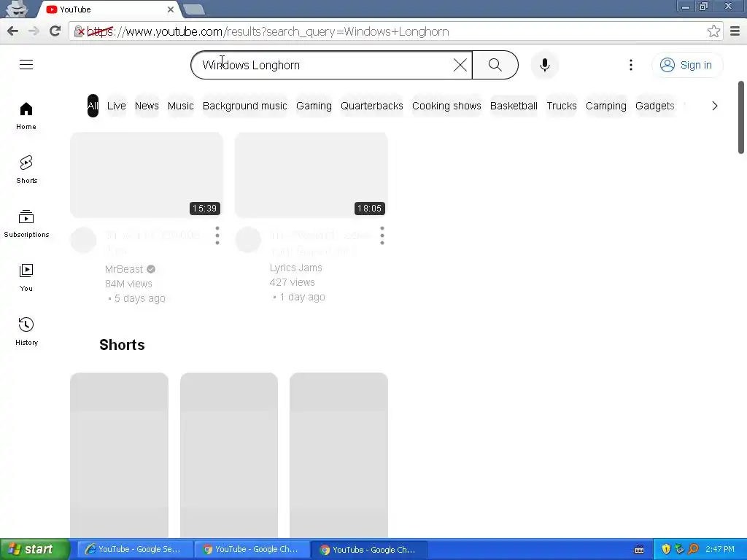Screen dimensions: 747x560
Task: Click '84M views' text
Action: [x=128, y=284]
